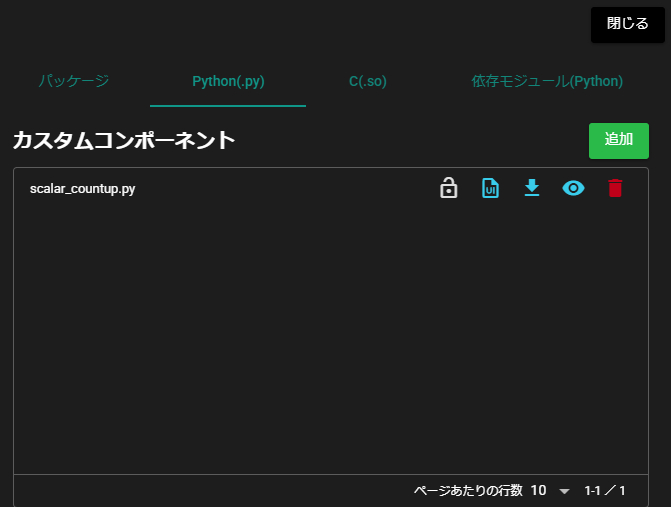Viewport: 671px width, 507px height.
Task: Select the Python(.py) tab
Action: pos(228,81)
